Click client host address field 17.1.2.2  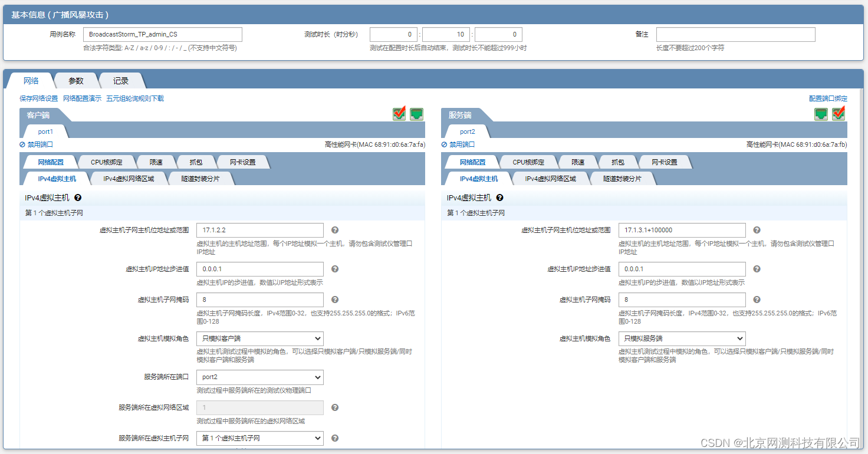coord(260,230)
